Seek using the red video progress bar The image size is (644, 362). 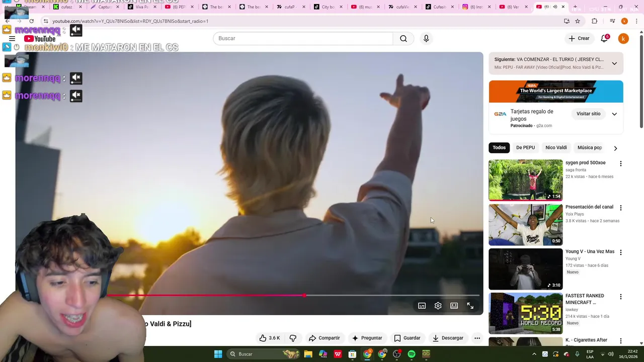(248, 295)
